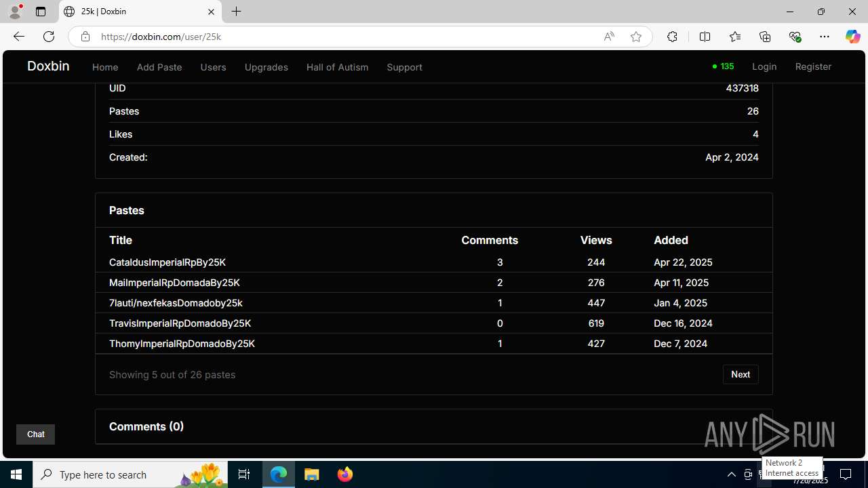The image size is (868, 488).
Task: Open Read aloud in address bar
Action: tap(609, 37)
